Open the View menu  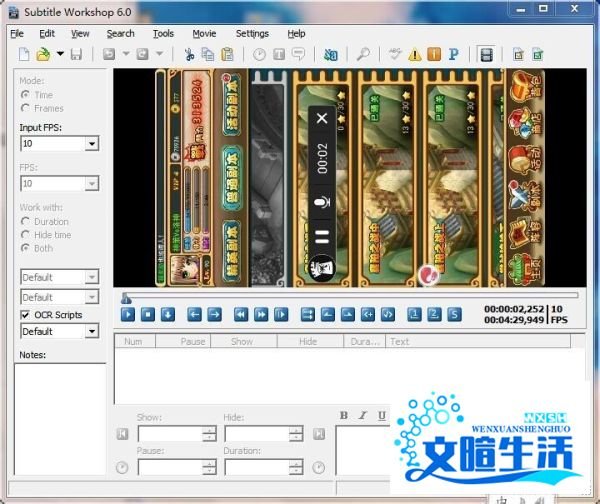click(80, 34)
